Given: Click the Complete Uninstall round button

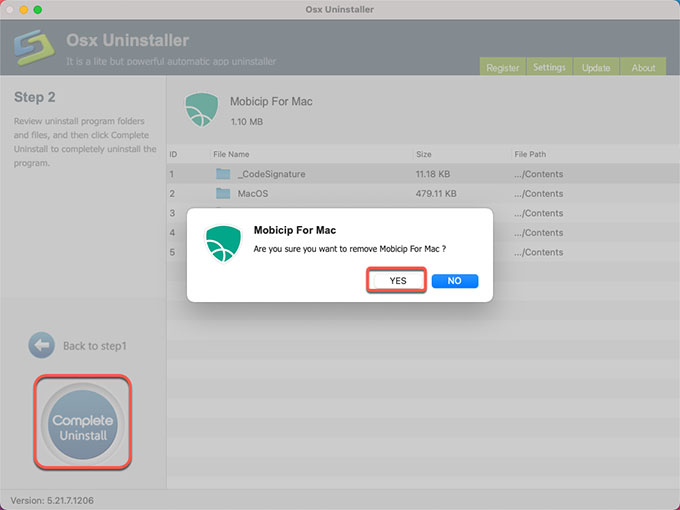Looking at the screenshot, I should click(x=82, y=424).
